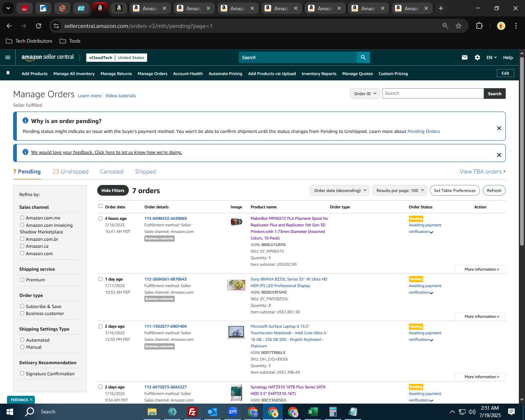525x420 pixels.
Task: Click the Hide Filters button
Action: [x=113, y=190]
